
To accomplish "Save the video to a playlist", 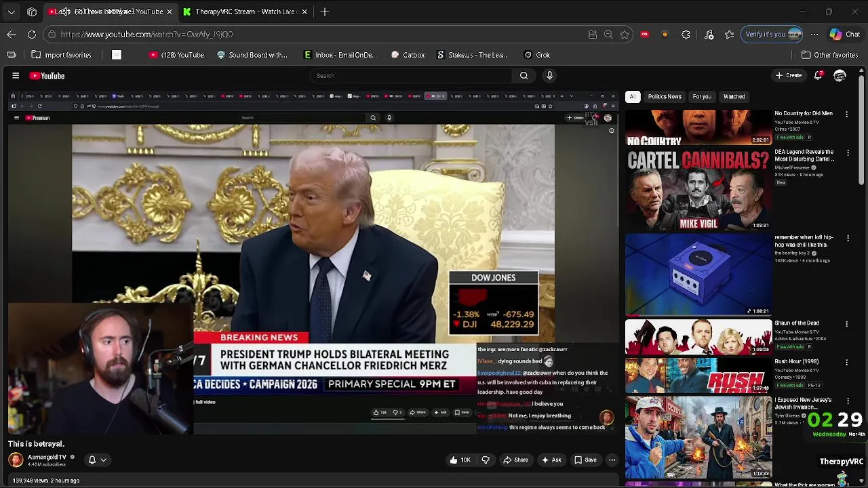I will pyautogui.click(x=585, y=460).
